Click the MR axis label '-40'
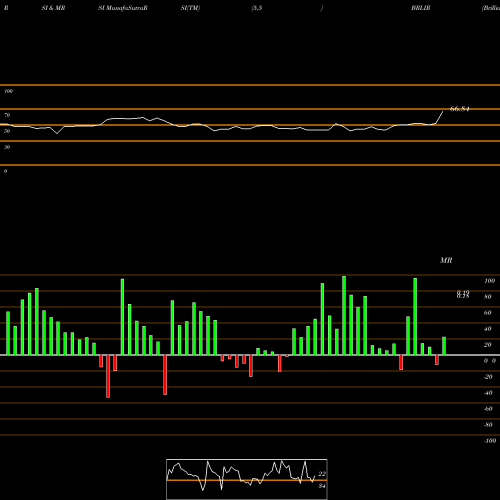Image resolution: width=500 pixels, height=500 pixels. tap(488, 393)
